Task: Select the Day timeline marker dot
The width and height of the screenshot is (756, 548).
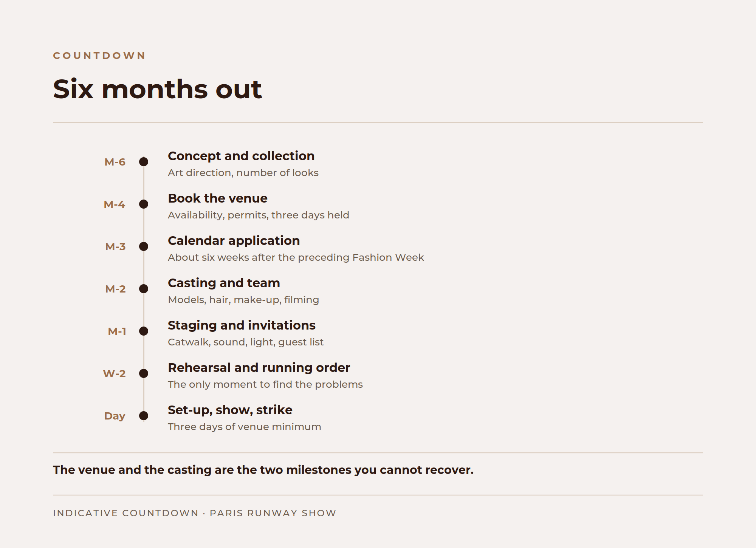Action: [144, 416]
